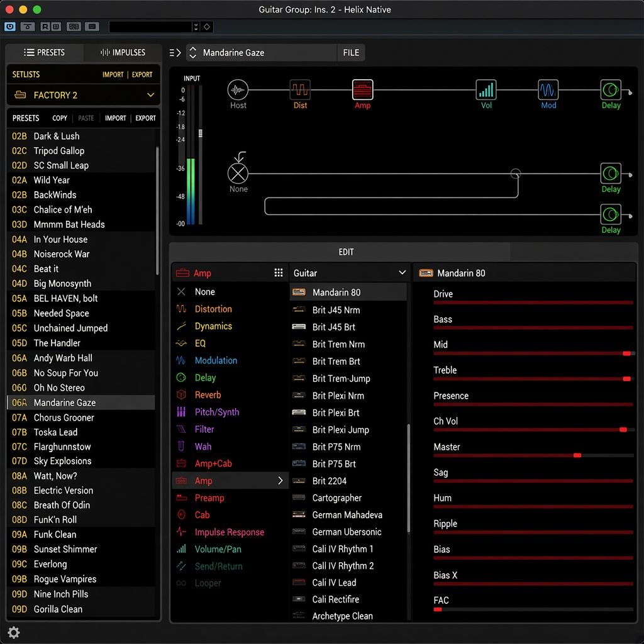Image resolution: width=644 pixels, height=644 pixels.
Task: Click the host preset name field in toolbar
Action: [150, 26]
